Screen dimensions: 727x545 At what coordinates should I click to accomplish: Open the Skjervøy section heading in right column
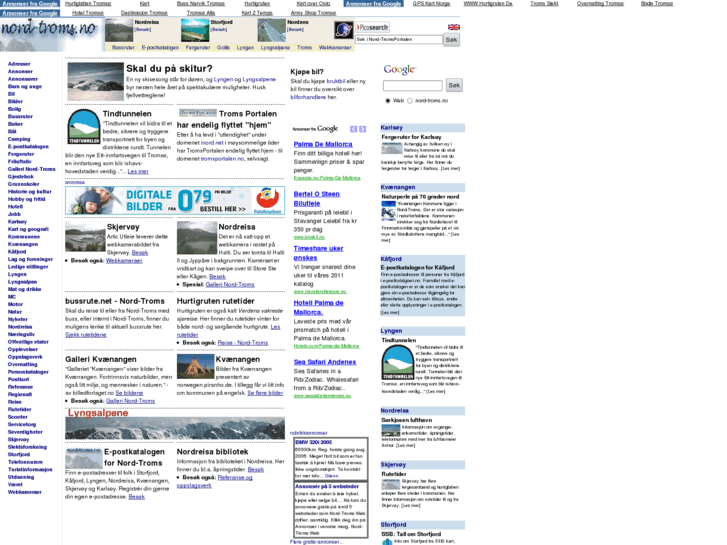pos(393,465)
